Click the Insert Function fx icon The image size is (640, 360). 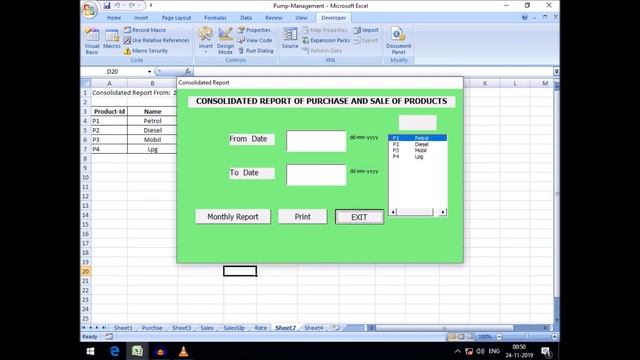tap(188, 71)
